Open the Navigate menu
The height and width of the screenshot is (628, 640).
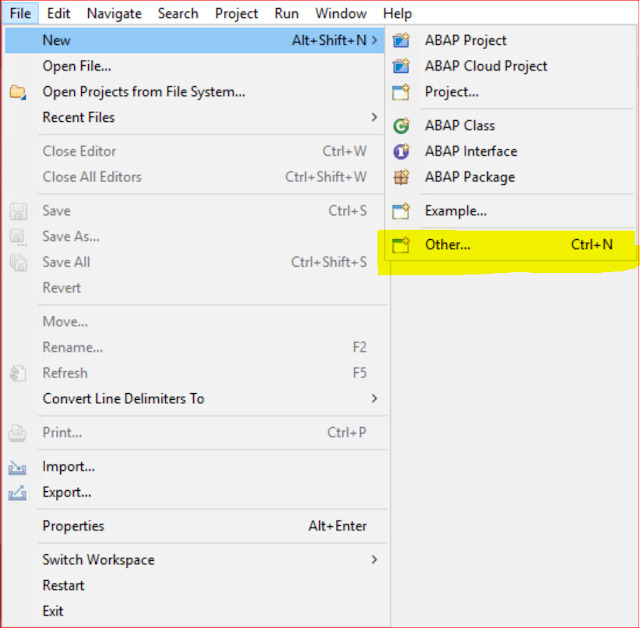click(114, 13)
